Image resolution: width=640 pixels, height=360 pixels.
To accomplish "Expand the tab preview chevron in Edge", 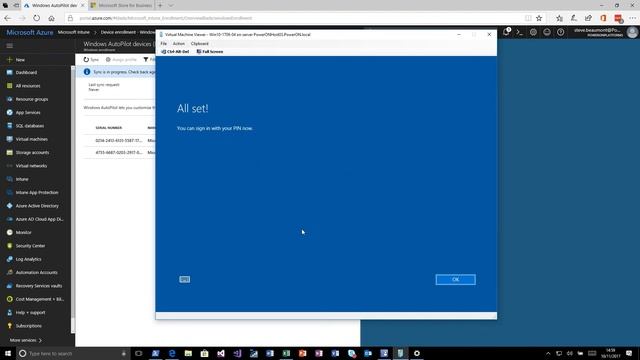I will (x=171, y=6).
